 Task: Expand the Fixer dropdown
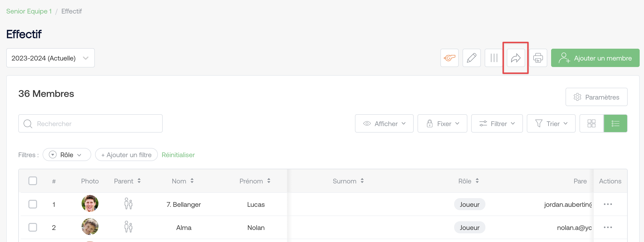[x=442, y=123]
